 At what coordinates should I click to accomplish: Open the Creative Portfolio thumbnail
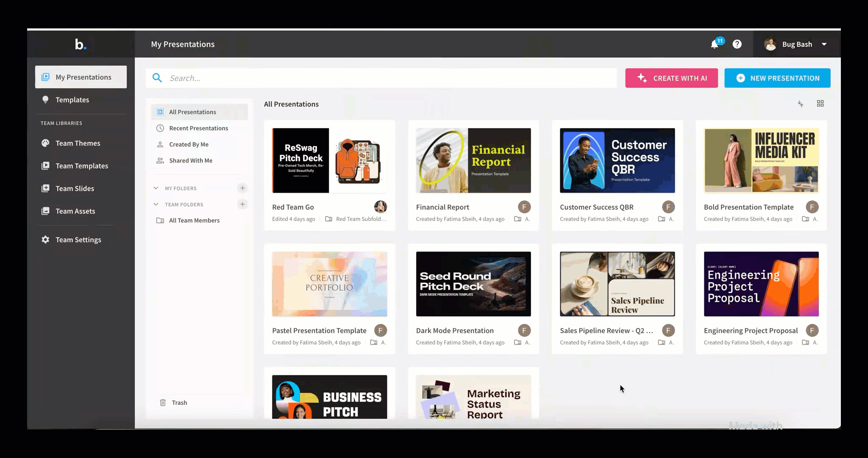point(329,284)
